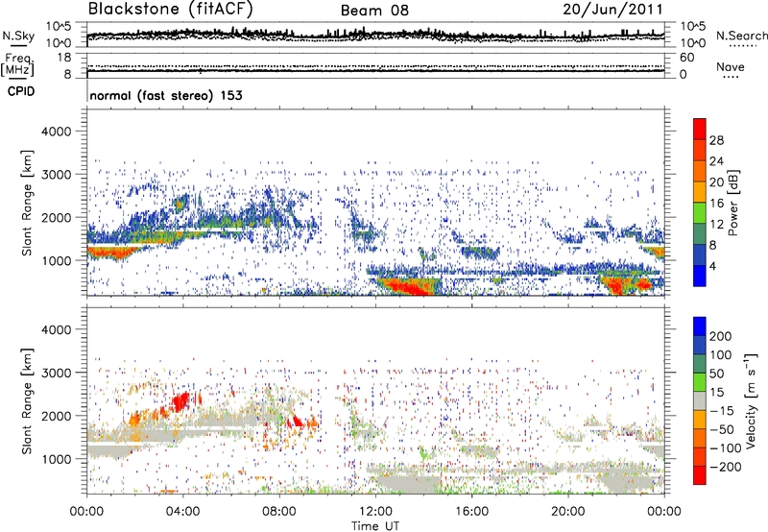Screen dimensions: 768x532
Task: Click the red segment of Power colorbar
Action: [700, 129]
